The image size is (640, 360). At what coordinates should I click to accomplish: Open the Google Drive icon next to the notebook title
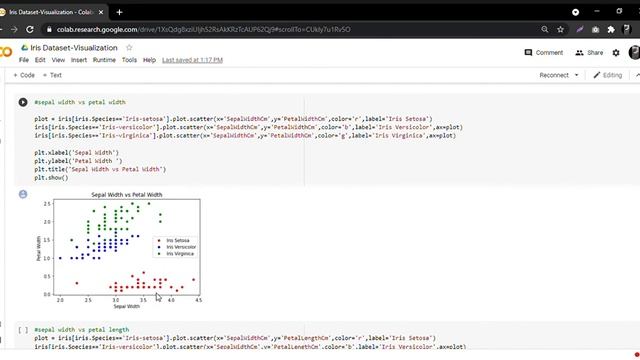[24, 48]
